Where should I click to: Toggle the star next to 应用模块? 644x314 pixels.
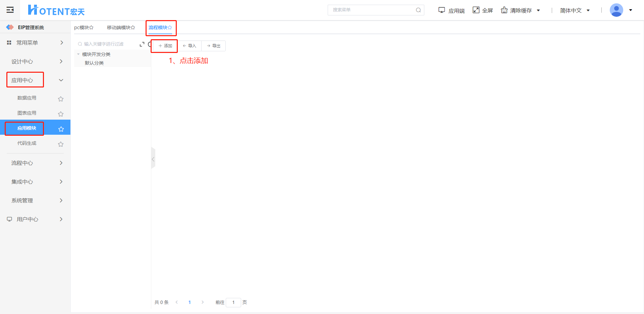61,129
